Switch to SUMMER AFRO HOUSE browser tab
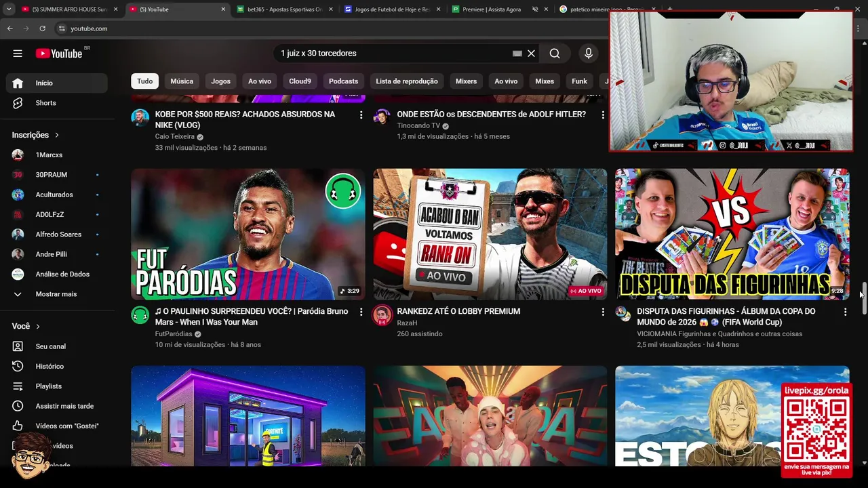This screenshot has width=868, height=488. (69, 9)
